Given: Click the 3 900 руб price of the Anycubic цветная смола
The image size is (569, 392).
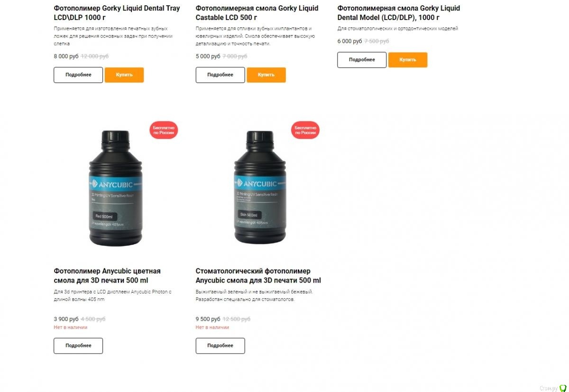Looking at the screenshot, I should [66, 319].
